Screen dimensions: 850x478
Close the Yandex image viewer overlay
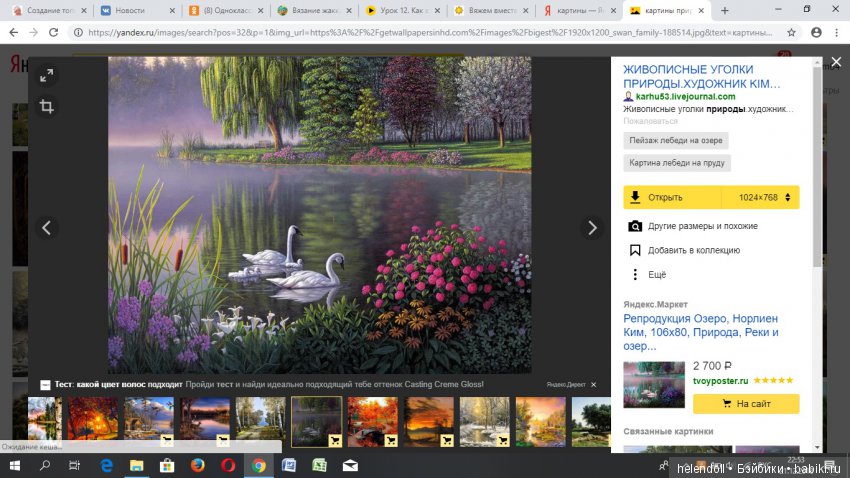click(x=836, y=62)
